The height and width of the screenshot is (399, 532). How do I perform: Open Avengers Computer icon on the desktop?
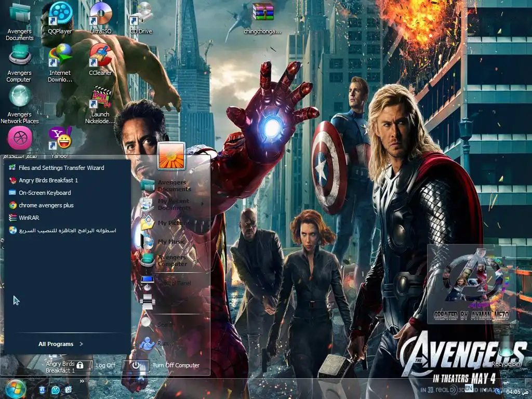tap(19, 63)
